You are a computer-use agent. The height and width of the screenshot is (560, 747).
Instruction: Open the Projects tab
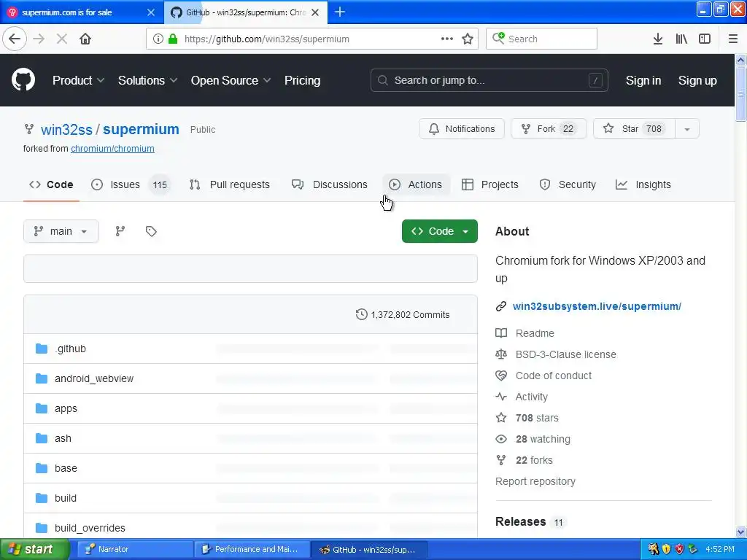pos(490,184)
